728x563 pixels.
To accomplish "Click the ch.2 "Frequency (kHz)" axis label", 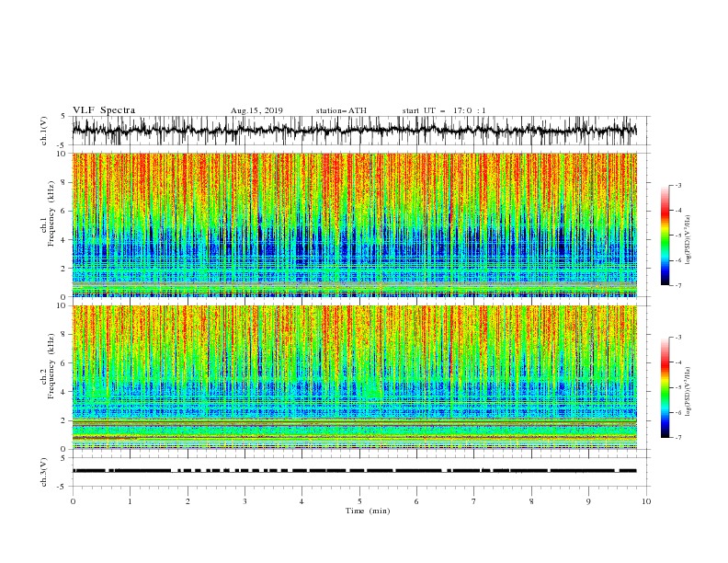I will click(x=51, y=366).
